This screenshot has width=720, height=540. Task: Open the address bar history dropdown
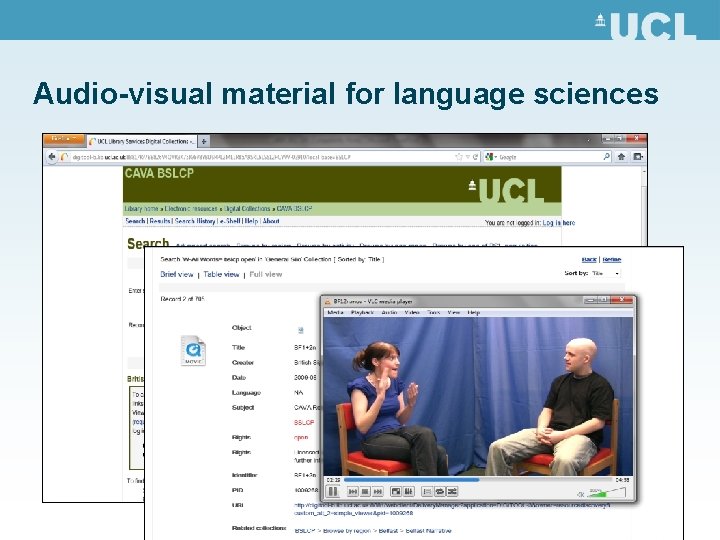467,157
